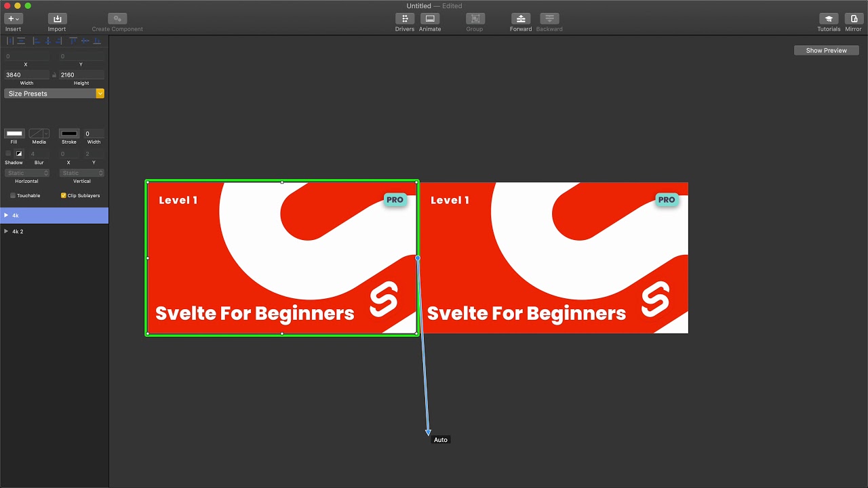The image size is (868, 488).
Task: Open the Stroke color swatch
Action: click(x=69, y=134)
